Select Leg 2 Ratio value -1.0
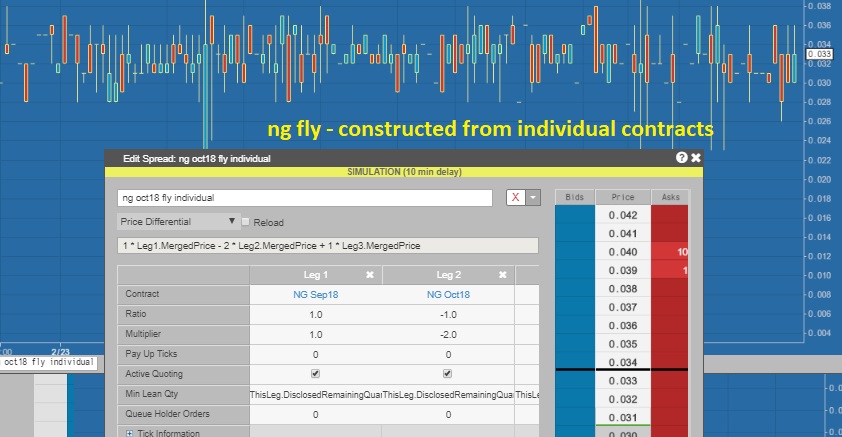 click(448, 315)
